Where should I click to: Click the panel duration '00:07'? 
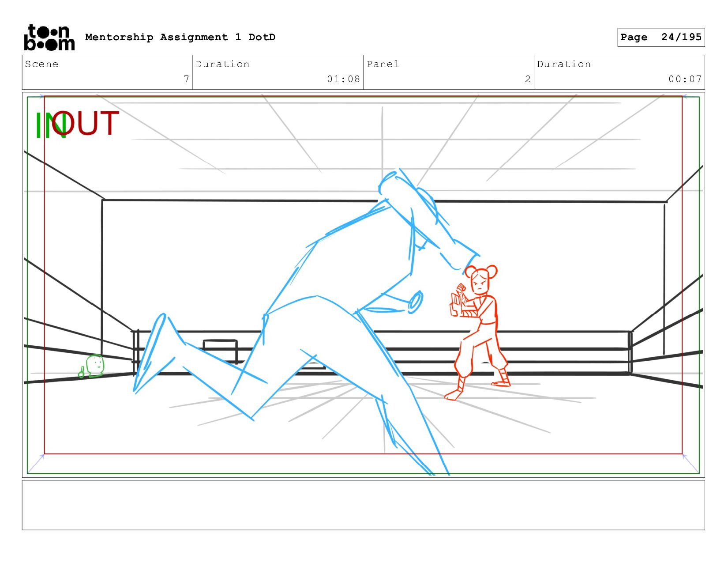[x=685, y=79]
